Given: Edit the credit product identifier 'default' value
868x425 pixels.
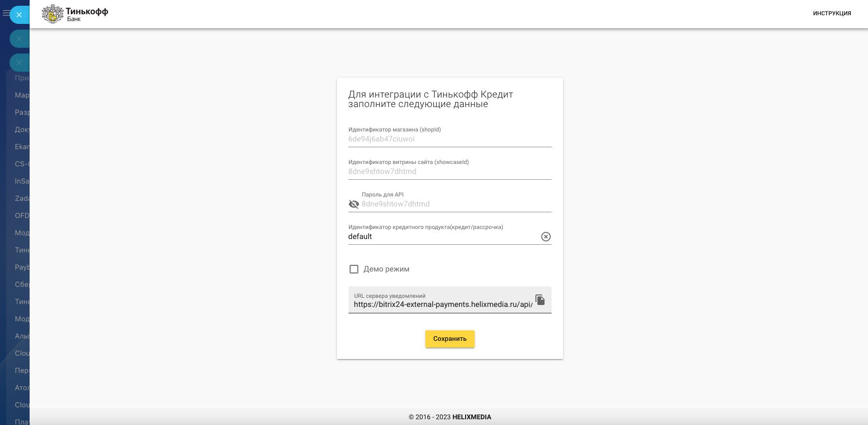Looking at the screenshot, I should [x=444, y=237].
